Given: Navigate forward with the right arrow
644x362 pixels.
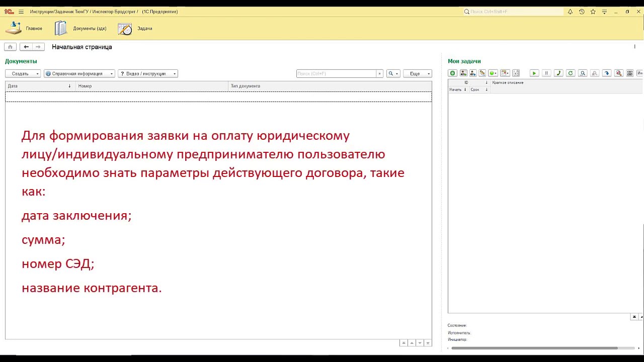Looking at the screenshot, I should 38,47.
